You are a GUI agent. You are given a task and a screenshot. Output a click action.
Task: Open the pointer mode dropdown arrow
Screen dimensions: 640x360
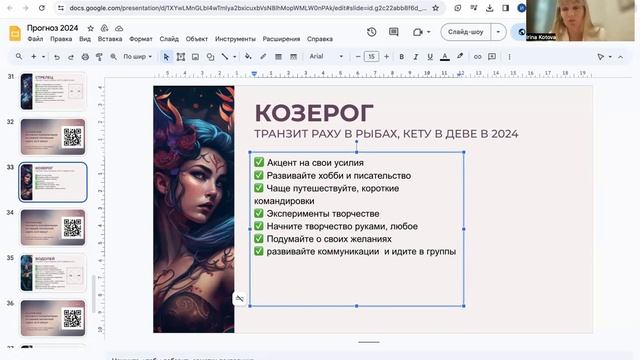[610, 57]
